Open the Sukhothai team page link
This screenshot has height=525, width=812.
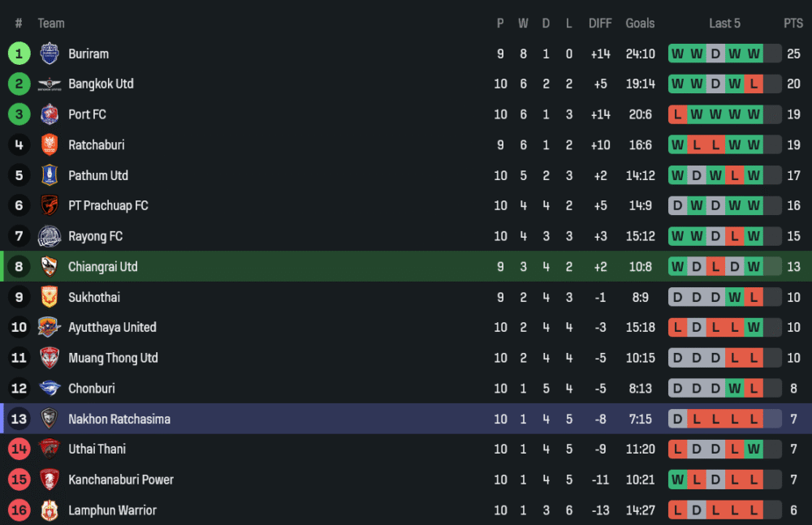pyautogui.click(x=93, y=297)
